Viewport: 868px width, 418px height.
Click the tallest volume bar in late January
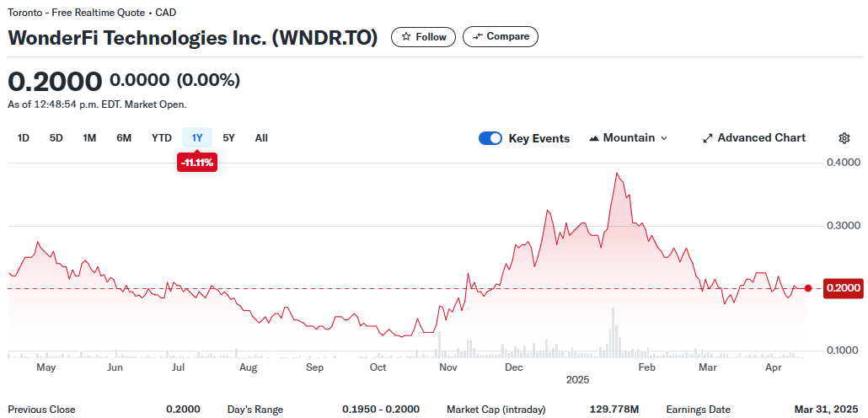(613, 332)
